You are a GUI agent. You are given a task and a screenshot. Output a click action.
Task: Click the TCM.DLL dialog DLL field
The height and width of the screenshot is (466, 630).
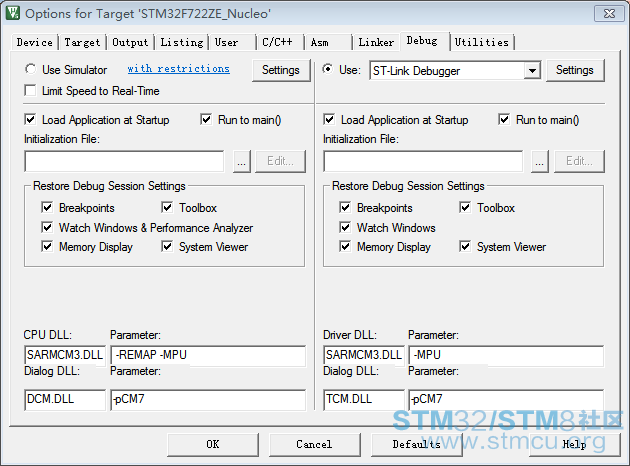click(364, 400)
